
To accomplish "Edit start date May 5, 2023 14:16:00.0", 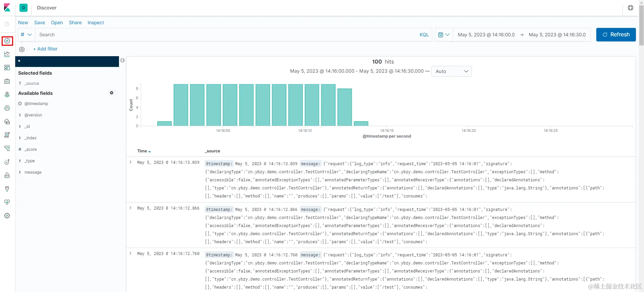I will click(x=486, y=35).
